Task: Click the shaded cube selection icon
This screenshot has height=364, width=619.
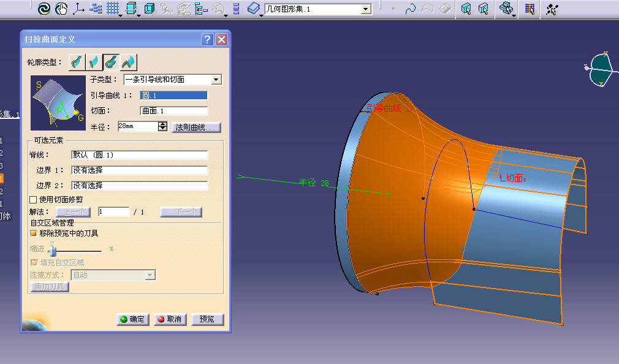Action: point(466,9)
